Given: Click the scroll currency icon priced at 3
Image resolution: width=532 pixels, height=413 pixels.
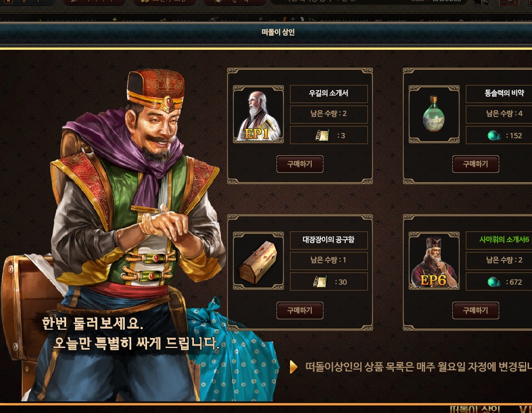Looking at the screenshot, I should click(x=322, y=135).
